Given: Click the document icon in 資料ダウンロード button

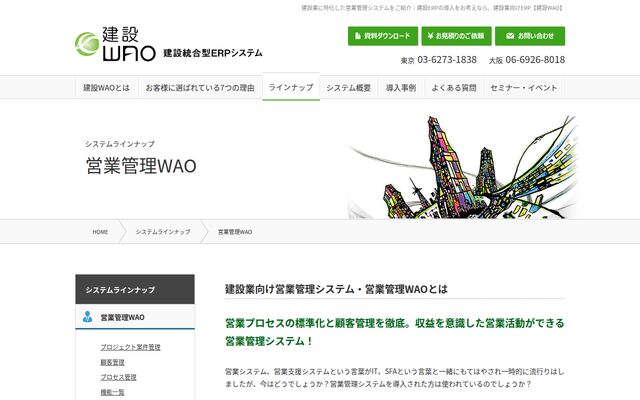Looking at the screenshot, I should 358,36.
